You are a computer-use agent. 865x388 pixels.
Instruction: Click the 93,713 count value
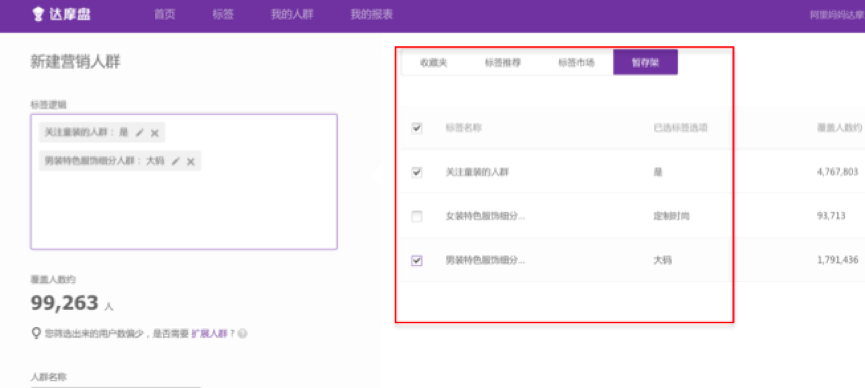(831, 216)
